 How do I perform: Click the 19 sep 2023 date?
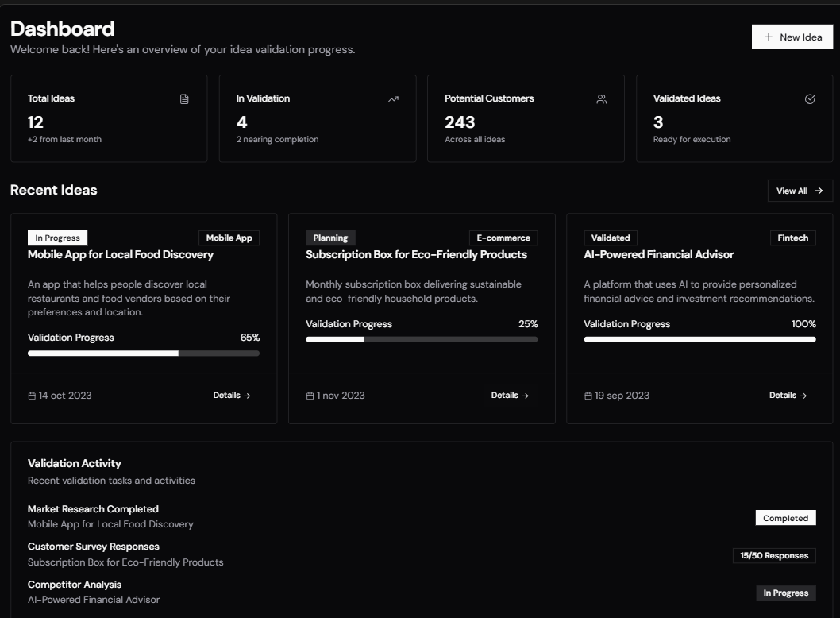(x=622, y=396)
